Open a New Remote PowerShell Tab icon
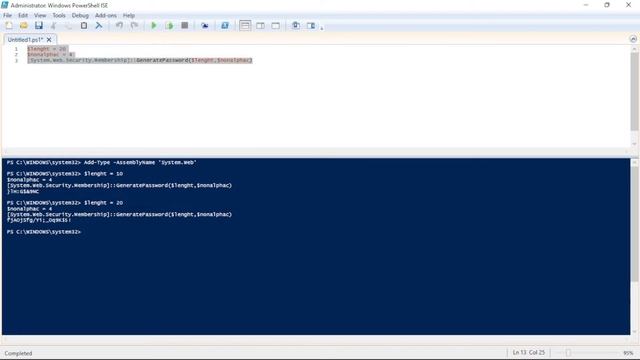This screenshot has width=640, height=360. point(205,26)
